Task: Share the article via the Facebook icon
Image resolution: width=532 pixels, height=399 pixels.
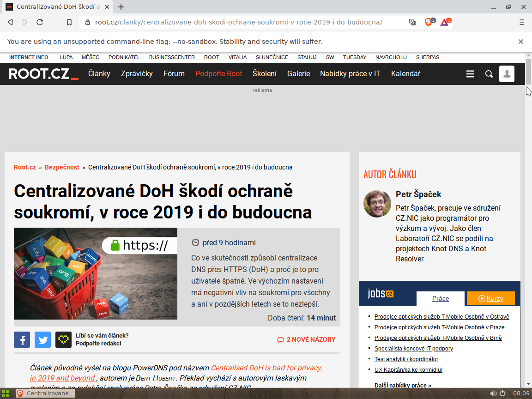Action: [x=22, y=339]
